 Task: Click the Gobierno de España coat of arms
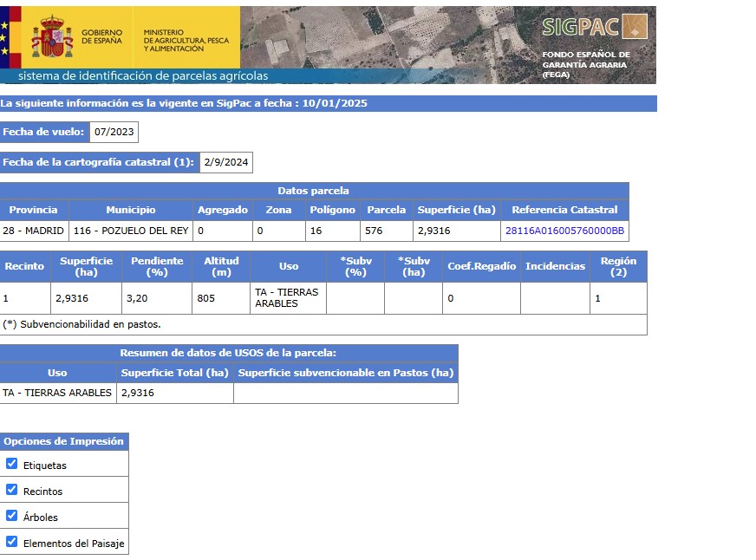[52, 36]
